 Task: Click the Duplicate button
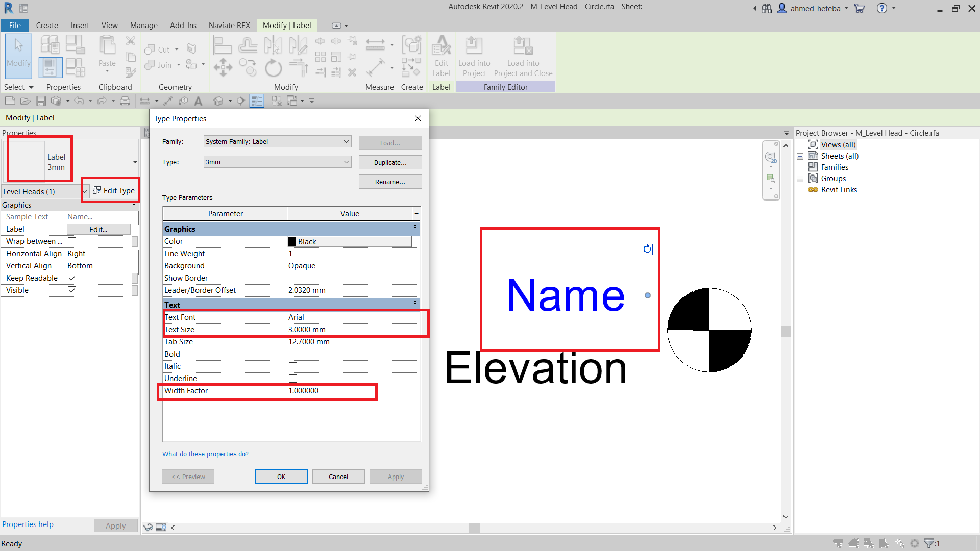point(390,162)
